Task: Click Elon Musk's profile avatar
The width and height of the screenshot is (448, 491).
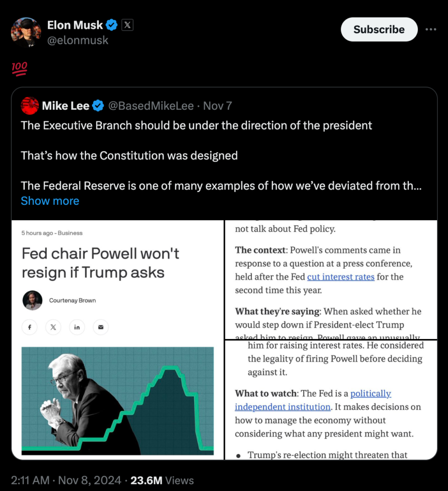Action: [26, 33]
